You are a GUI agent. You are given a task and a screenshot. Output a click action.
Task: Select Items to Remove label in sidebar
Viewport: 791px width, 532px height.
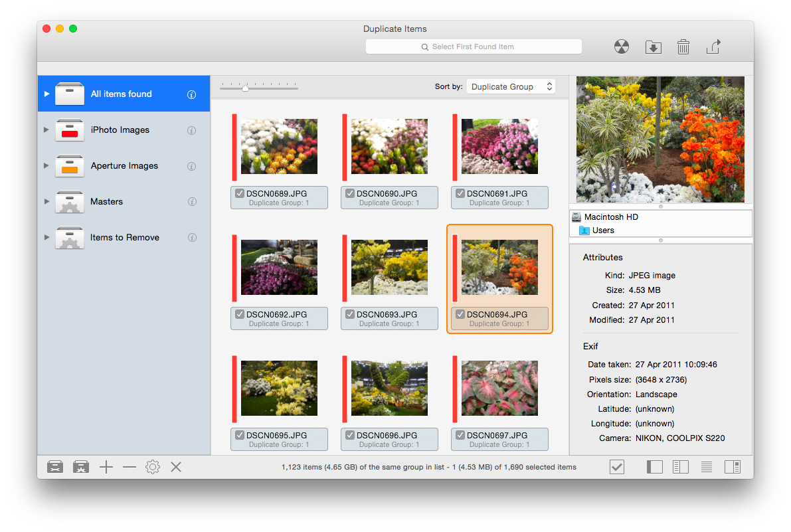pos(125,238)
